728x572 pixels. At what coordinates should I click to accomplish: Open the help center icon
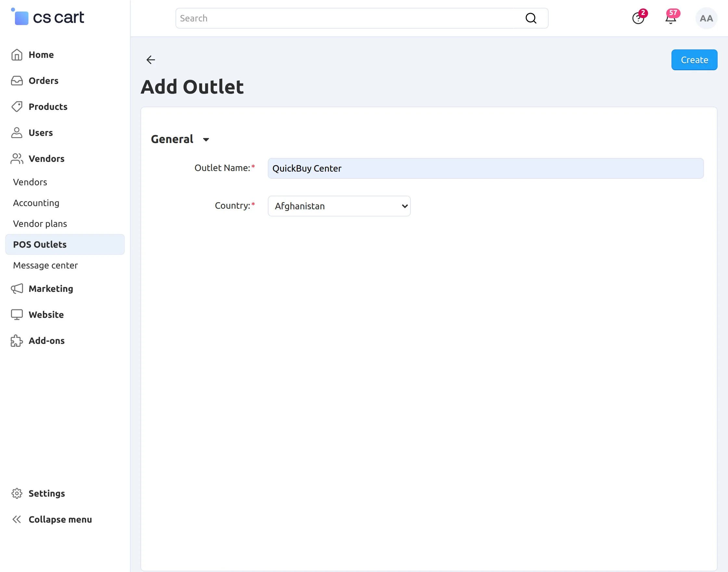638,19
